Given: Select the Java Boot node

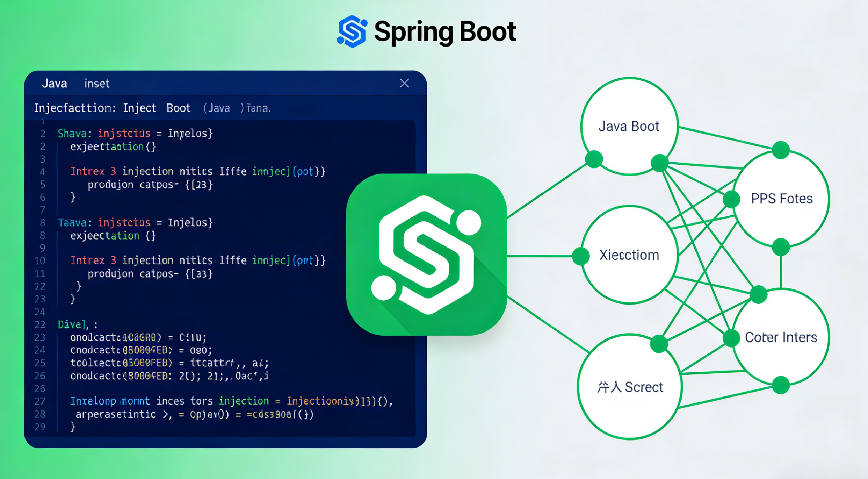Looking at the screenshot, I should 629,126.
